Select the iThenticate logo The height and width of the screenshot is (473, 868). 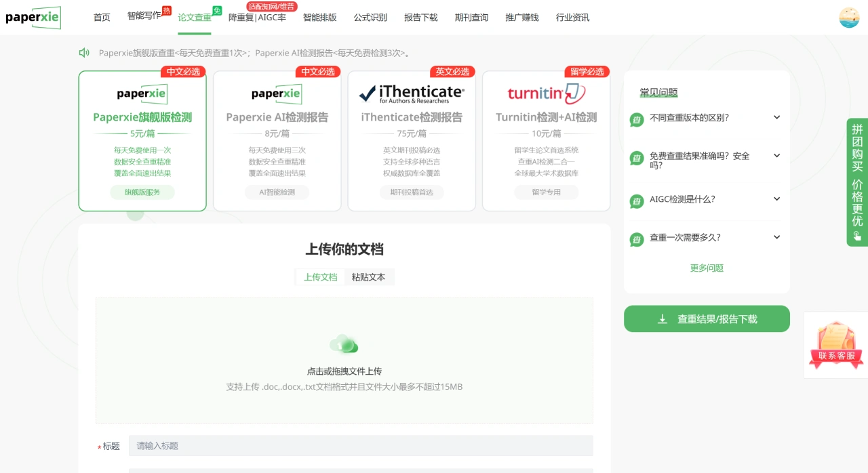point(411,92)
